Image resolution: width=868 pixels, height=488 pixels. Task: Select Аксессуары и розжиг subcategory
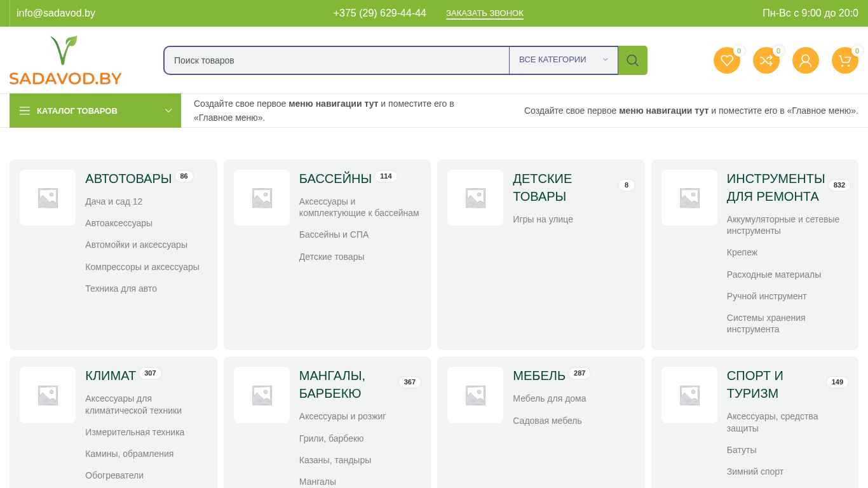pyautogui.click(x=342, y=416)
